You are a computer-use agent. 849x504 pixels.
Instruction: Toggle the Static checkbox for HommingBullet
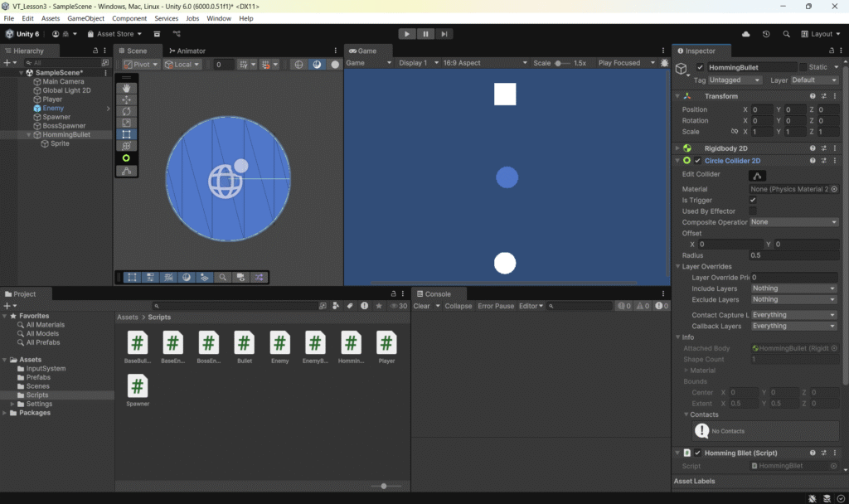[x=803, y=67]
